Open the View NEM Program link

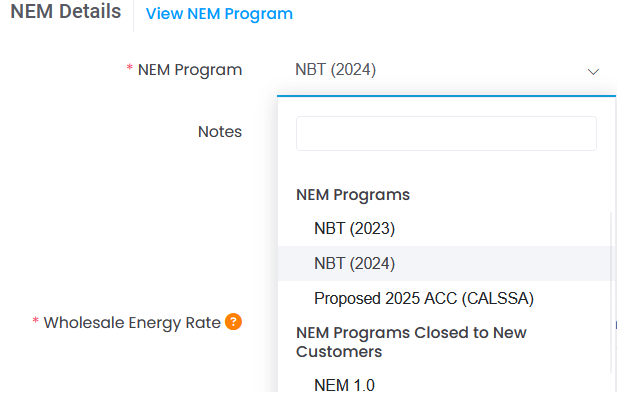pos(219,14)
